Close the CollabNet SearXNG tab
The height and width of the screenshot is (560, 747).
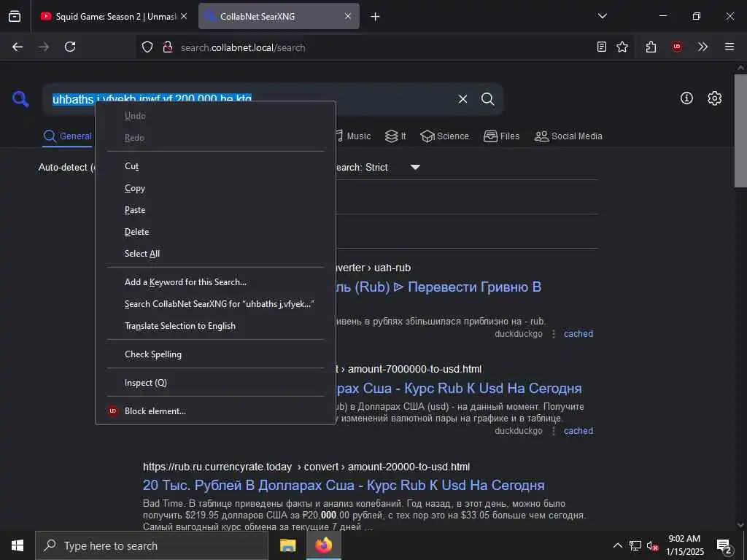[348, 16]
